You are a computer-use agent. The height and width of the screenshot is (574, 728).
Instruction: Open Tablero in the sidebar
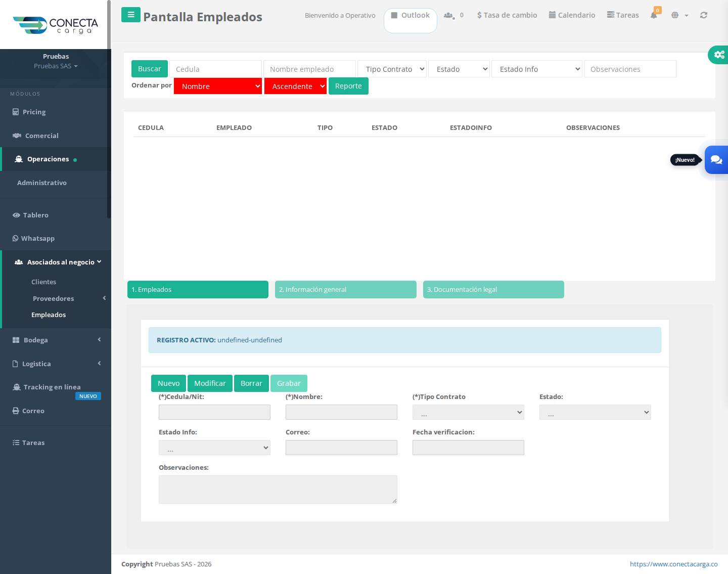tap(56, 215)
